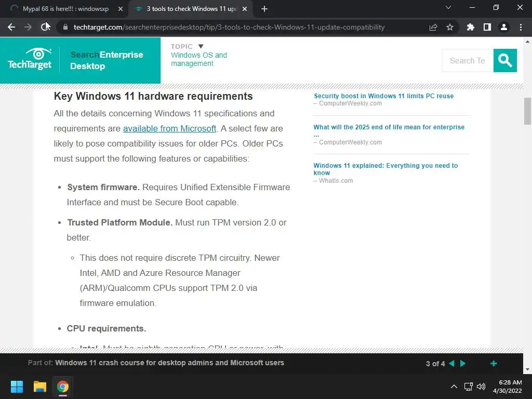Go to the TechTarget logo home
Viewport: 532px width, 399px height.
coord(30,59)
